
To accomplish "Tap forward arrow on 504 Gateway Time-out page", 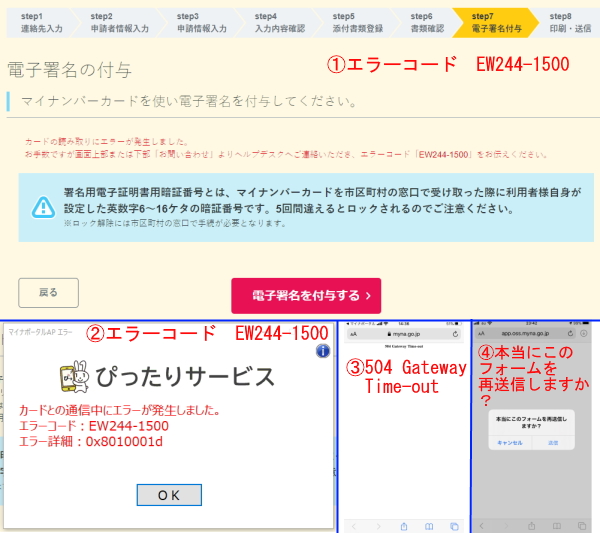I will [378, 526].
